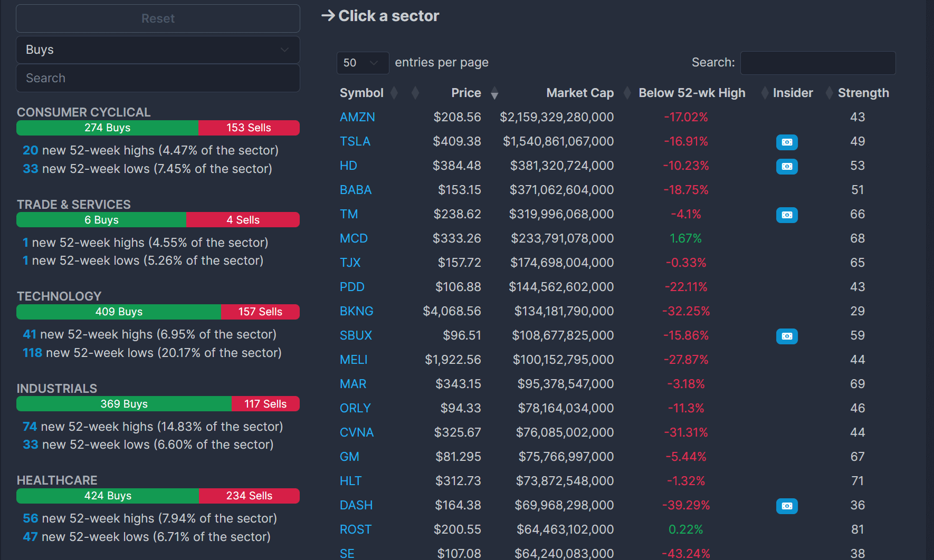This screenshot has width=934, height=560.
Task: Sort by Market Cap column header
Action: pos(580,93)
